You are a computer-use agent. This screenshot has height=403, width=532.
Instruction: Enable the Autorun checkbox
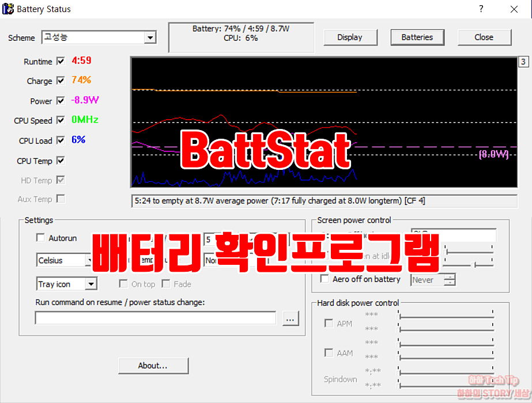tap(40, 238)
